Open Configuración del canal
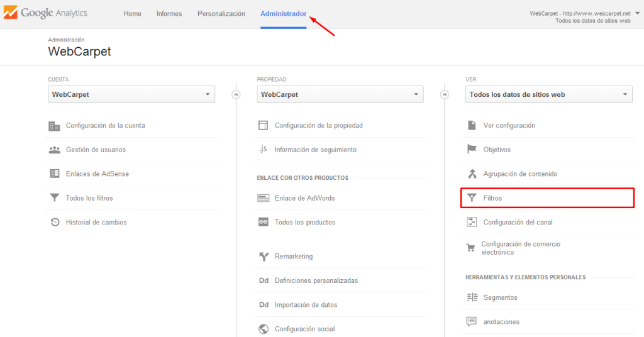This screenshot has height=337, width=644. click(x=518, y=222)
